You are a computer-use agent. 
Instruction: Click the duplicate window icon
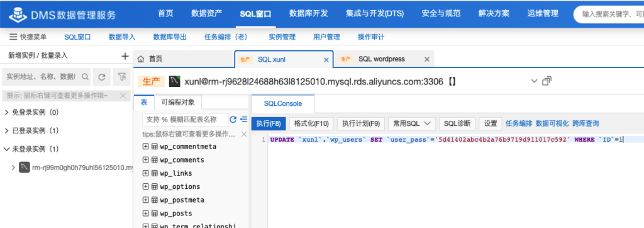pos(547,81)
